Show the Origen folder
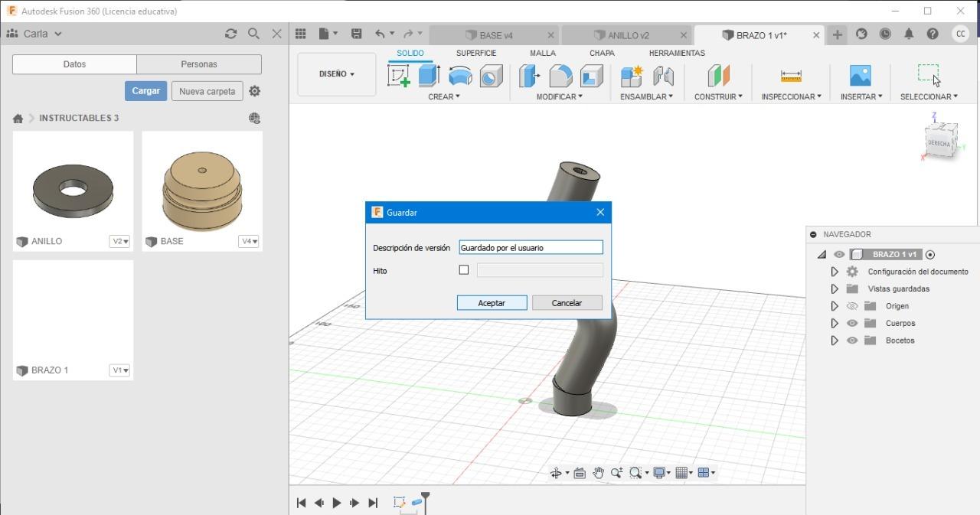980x515 pixels. [x=852, y=306]
